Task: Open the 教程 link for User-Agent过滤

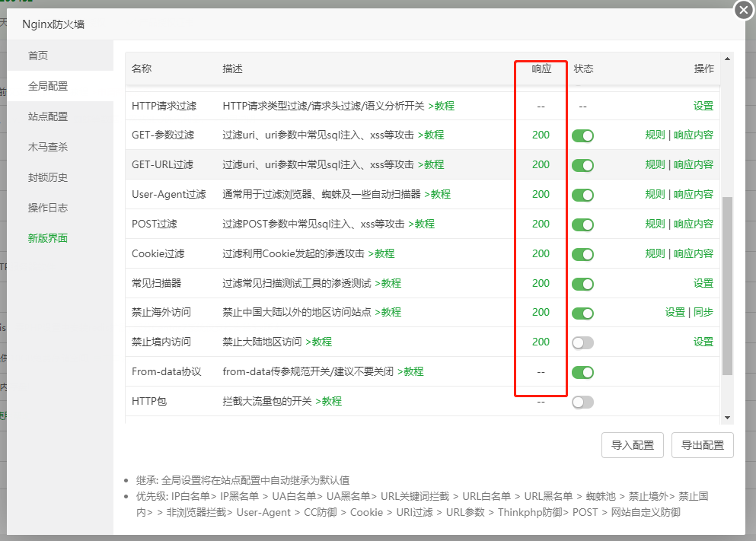Action: [x=437, y=194]
